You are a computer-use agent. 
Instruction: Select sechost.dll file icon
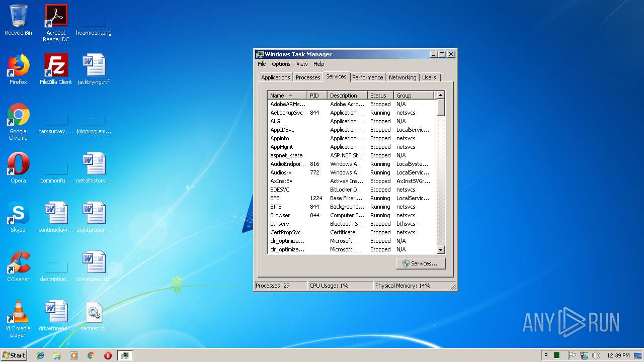click(x=94, y=316)
